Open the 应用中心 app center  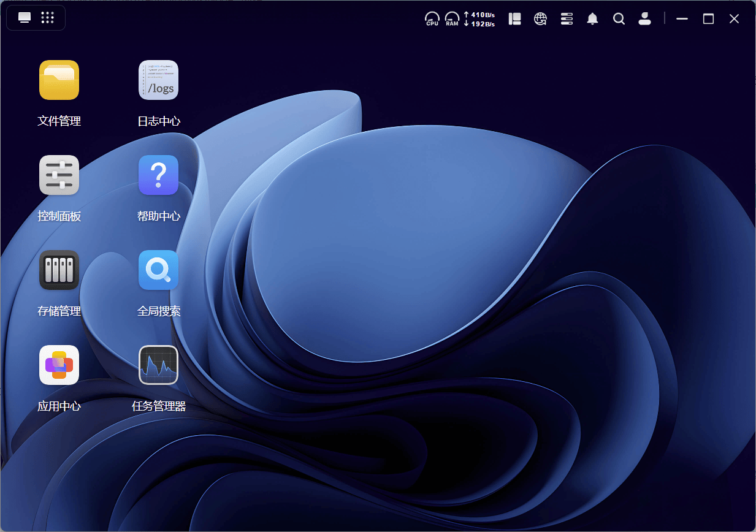point(59,365)
